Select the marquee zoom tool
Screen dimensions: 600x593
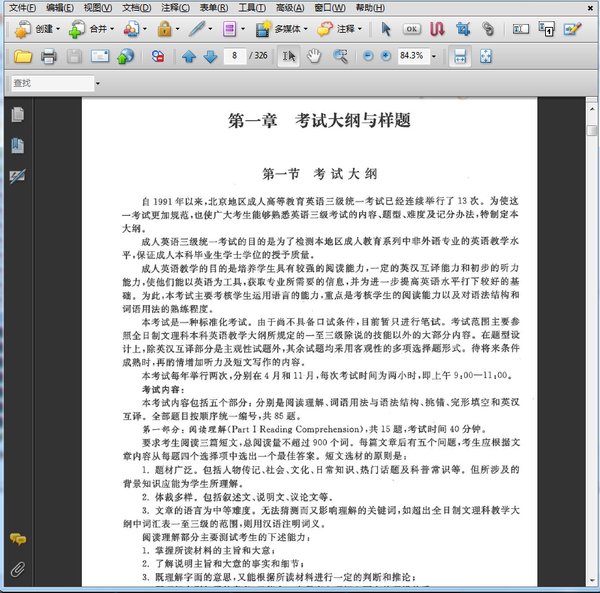click(x=340, y=57)
